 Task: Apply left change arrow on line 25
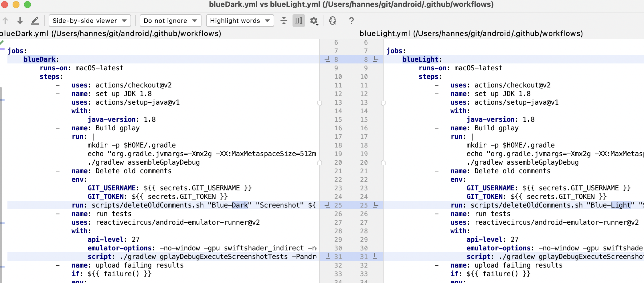[327, 205]
